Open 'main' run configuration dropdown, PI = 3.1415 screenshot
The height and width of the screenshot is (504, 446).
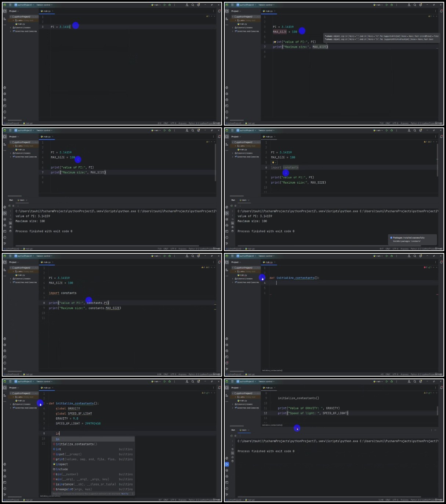coord(156,5)
